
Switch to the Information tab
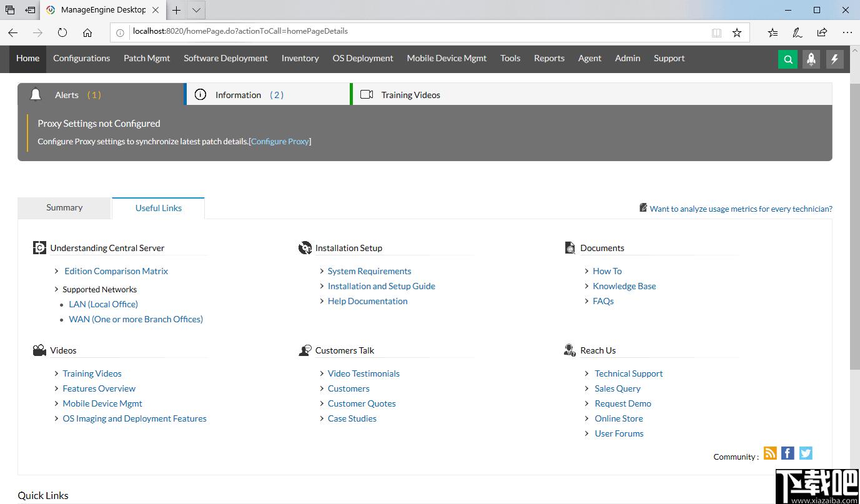coord(267,95)
